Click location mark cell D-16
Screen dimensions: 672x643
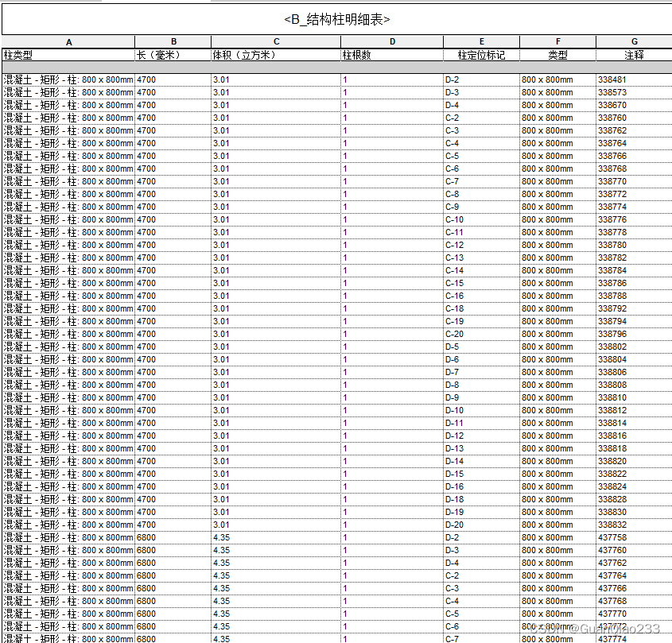point(482,486)
